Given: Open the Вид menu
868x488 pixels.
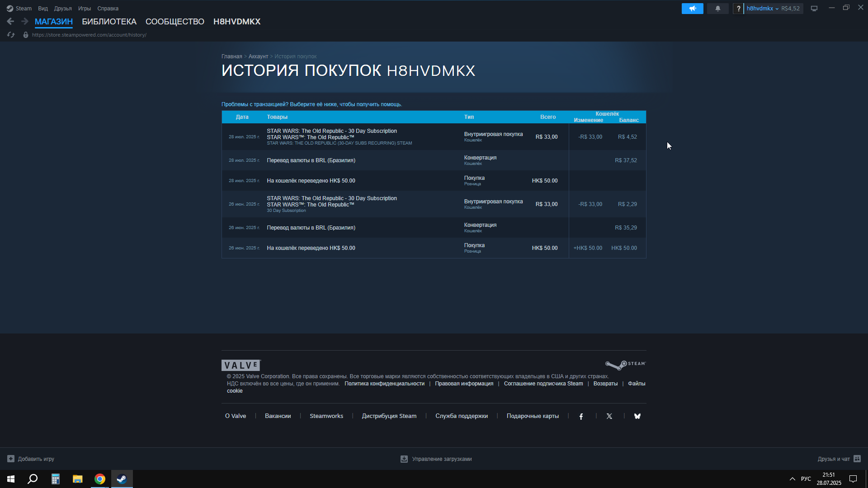Looking at the screenshot, I should point(43,9).
